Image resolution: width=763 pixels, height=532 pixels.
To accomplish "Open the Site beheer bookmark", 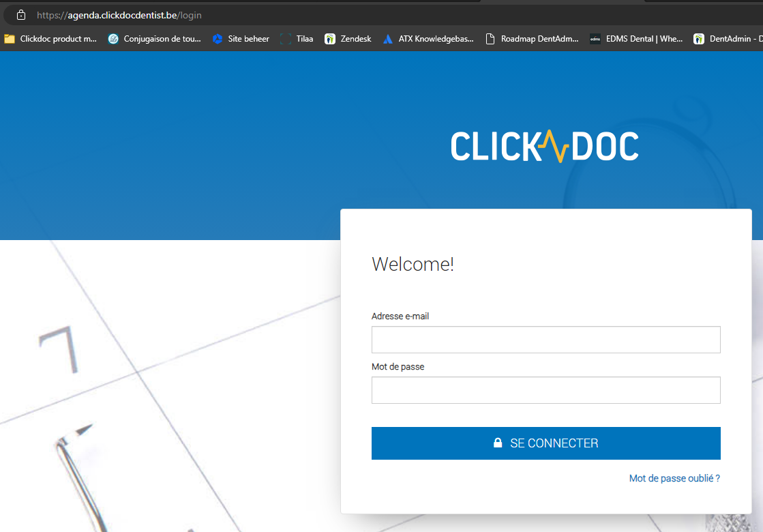I will pyautogui.click(x=240, y=39).
